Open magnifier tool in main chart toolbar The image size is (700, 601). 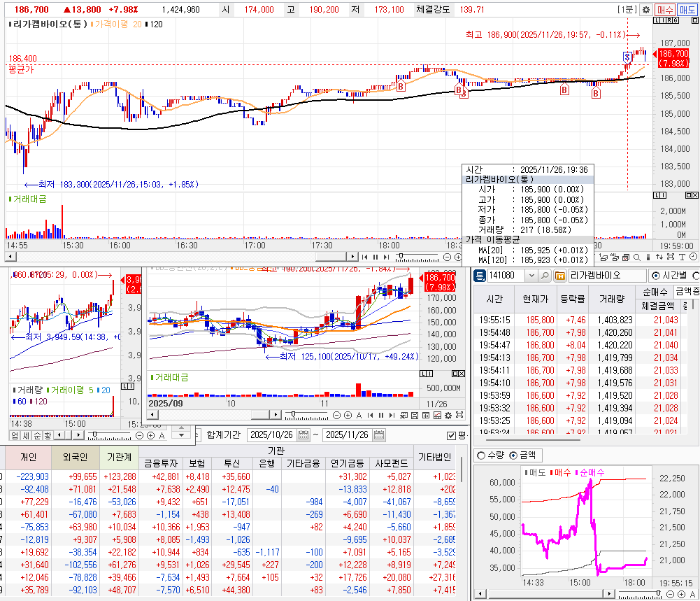(x=637, y=257)
